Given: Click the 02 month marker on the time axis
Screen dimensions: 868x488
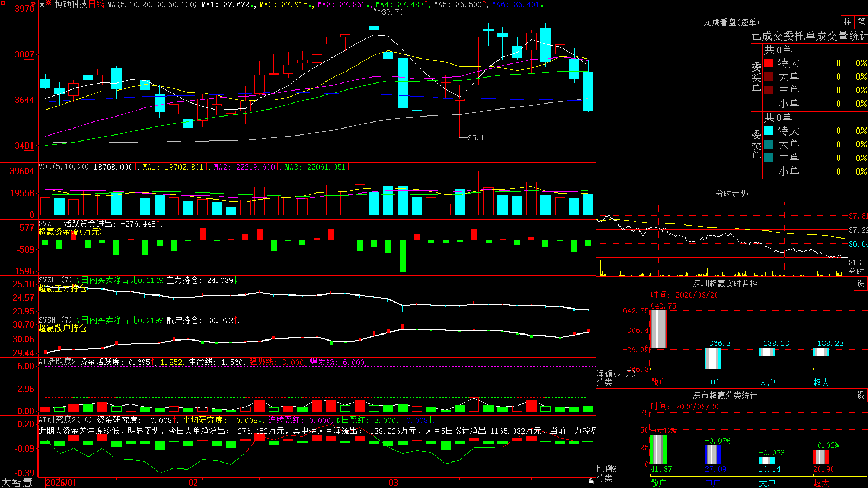Looking at the screenshot, I should coord(193,483).
